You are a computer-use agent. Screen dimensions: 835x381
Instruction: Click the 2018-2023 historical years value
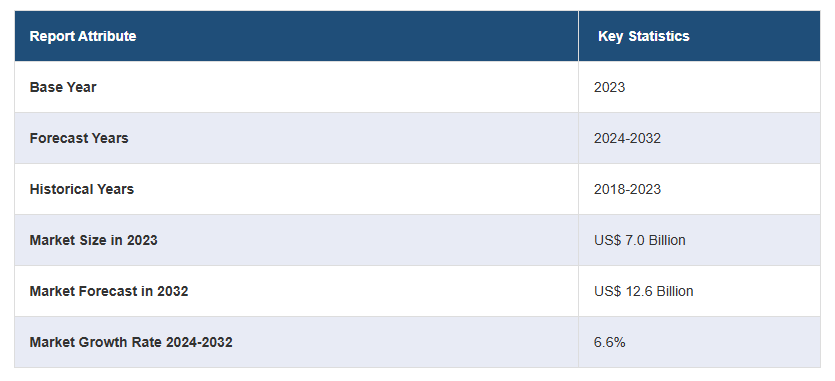(x=627, y=189)
